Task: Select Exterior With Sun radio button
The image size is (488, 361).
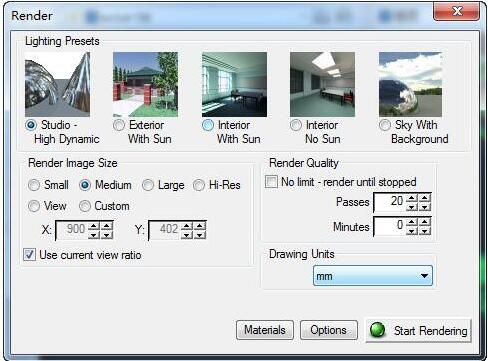Action: (x=119, y=125)
